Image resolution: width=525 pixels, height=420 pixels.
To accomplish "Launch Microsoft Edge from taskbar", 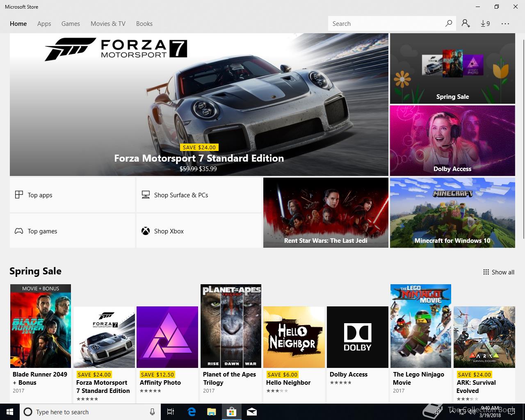I will [192, 412].
